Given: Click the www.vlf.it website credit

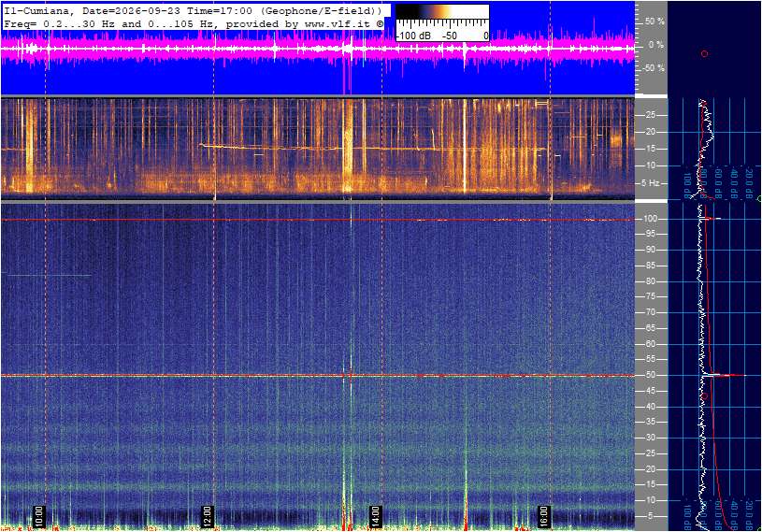Looking at the screenshot, I should click(339, 23).
